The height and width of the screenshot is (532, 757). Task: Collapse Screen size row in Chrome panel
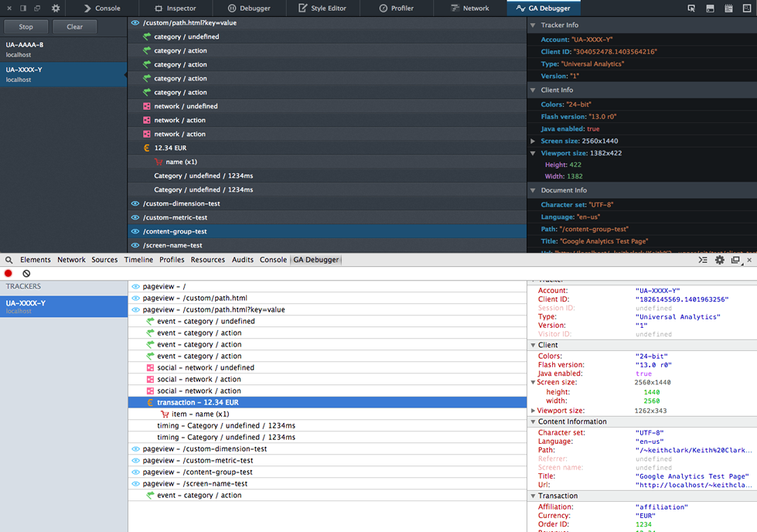(x=533, y=382)
